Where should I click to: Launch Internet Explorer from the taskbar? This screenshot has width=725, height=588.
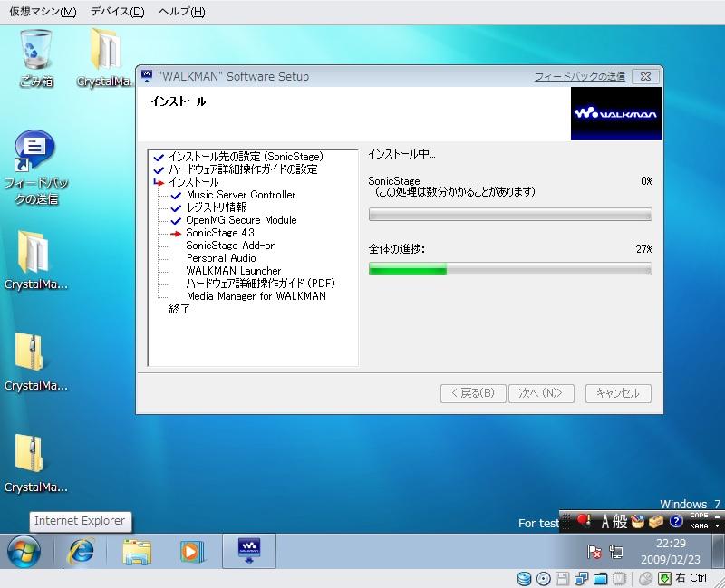pos(82,550)
